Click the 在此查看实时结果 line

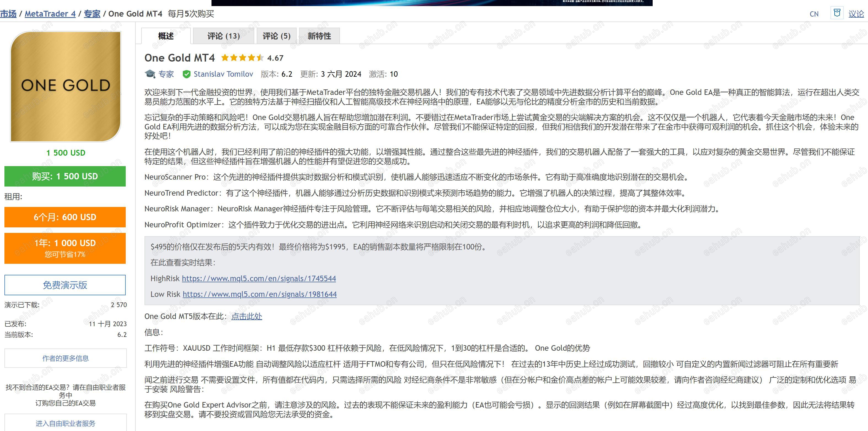tap(183, 263)
